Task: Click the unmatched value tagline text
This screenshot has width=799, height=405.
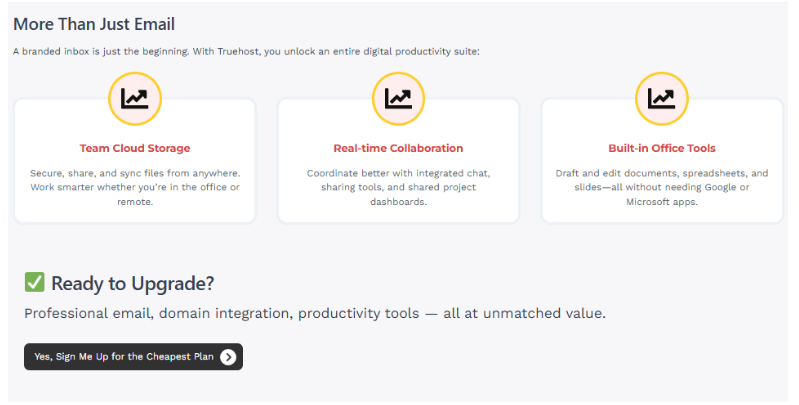Action: coord(315,313)
